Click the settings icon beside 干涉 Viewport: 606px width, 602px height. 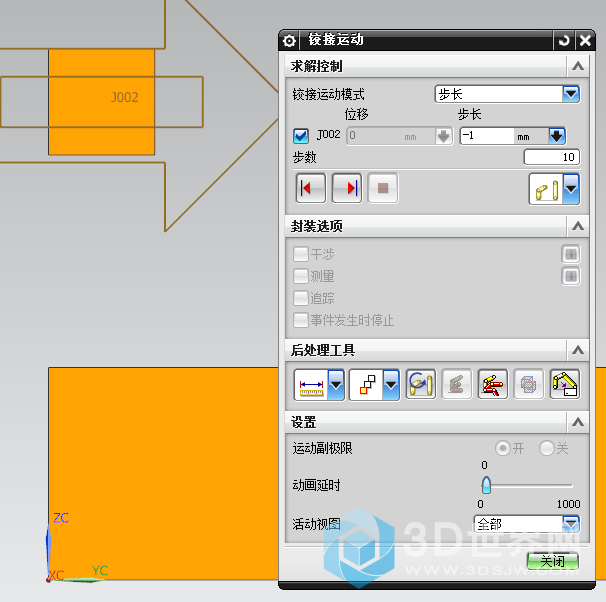pyautogui.click(x=570, y=254)
